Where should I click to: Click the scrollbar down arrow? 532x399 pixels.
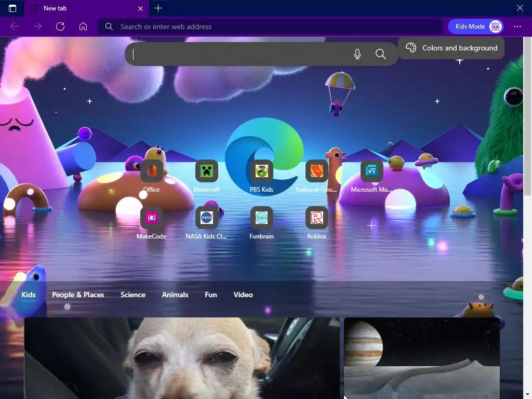527,395
